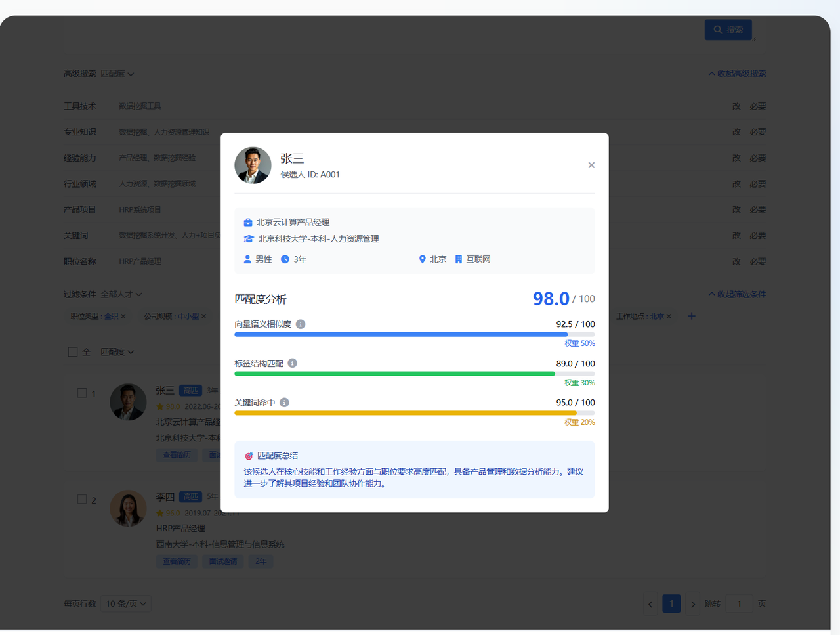Image resolution: width=840 pixels, height=635 pixels.
Task: Click info icon beside 向量语义相似度
Action: 301,324
